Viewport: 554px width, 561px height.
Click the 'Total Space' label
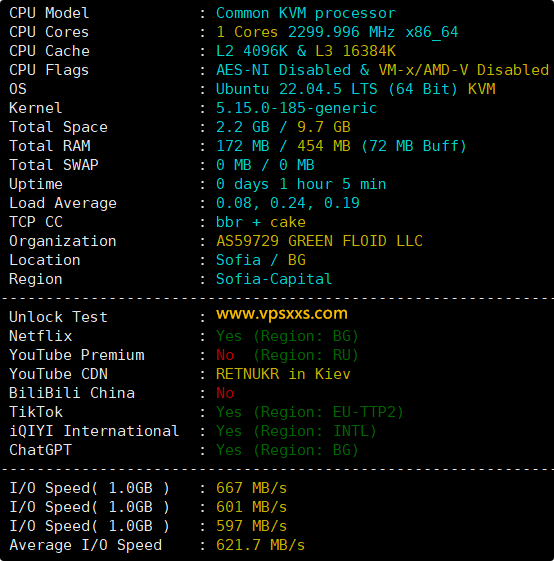click(58, 127)
